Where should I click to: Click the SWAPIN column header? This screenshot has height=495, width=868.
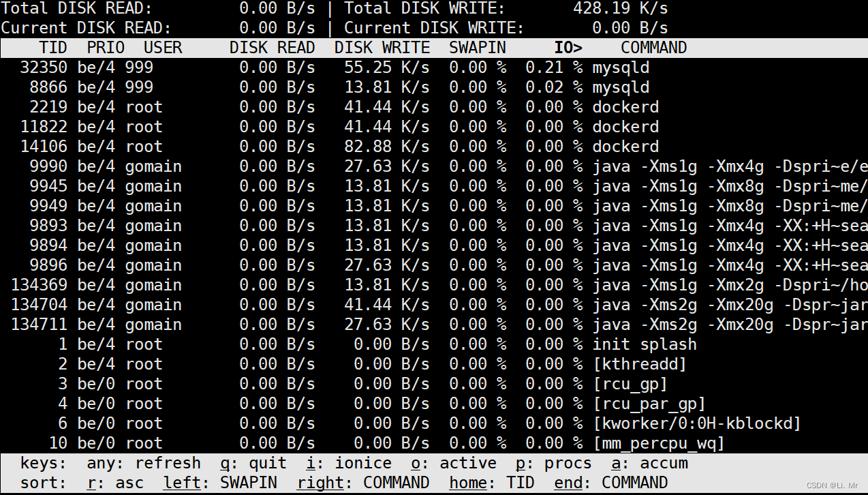[x=478, y=48]
